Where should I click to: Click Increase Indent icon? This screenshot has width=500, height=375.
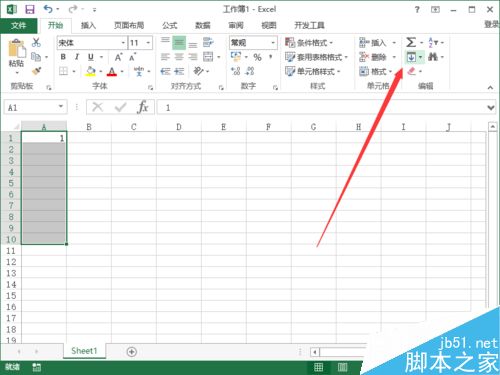coord(179,71)
